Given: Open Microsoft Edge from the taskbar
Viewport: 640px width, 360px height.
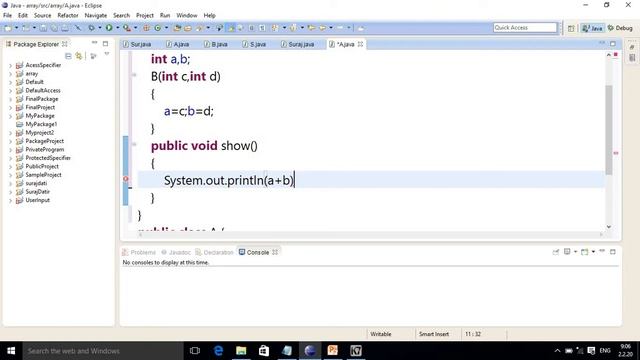Looking at the screenshot, I should click(218, 351).
